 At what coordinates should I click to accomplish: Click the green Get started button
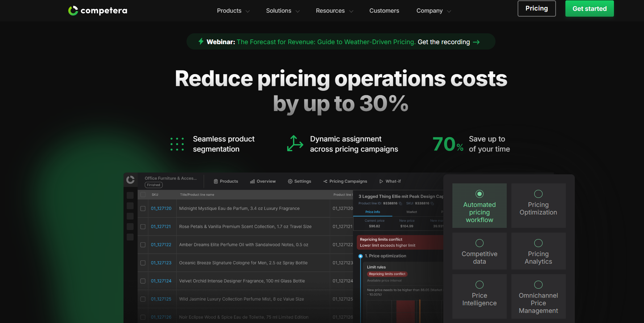589,9
